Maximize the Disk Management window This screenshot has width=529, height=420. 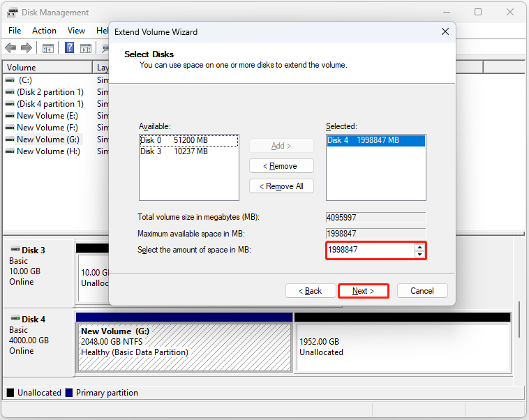pyautogui.click(x=478, y=12)
